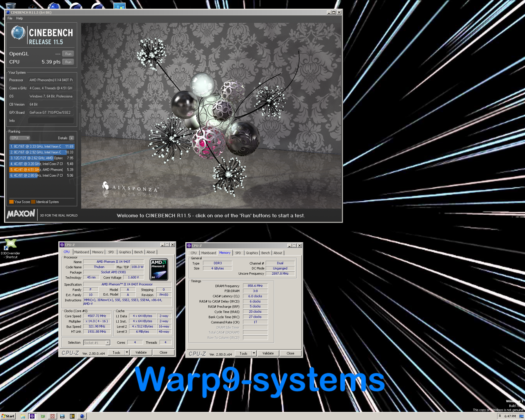Click the MAXON logo
Viewport: 525px width, 420px height.
click(x=21, y=214)
